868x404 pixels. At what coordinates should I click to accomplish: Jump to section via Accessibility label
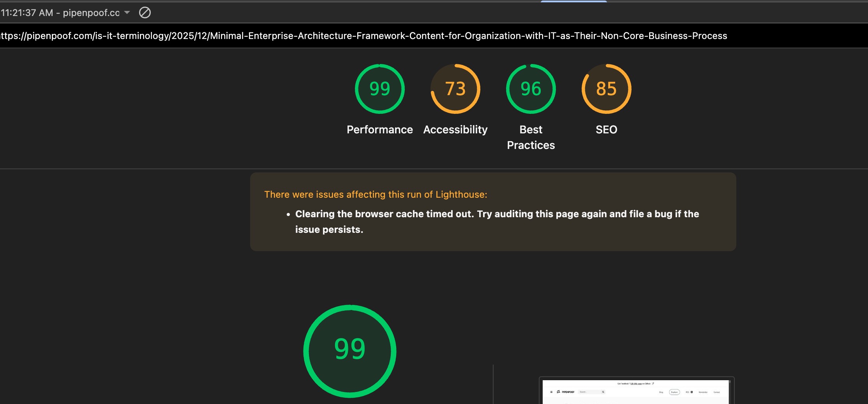[x=455, y=129]
